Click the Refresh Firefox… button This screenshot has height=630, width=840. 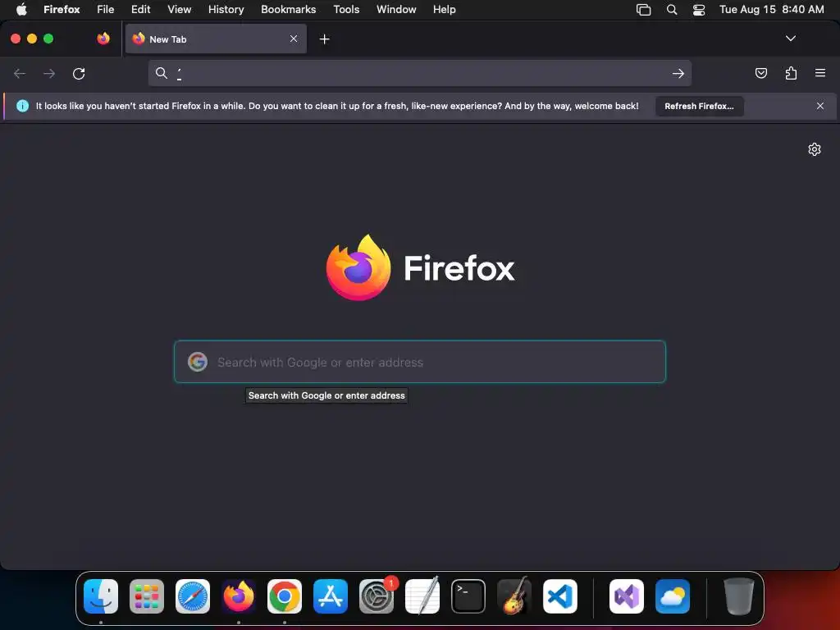point(699,106)
